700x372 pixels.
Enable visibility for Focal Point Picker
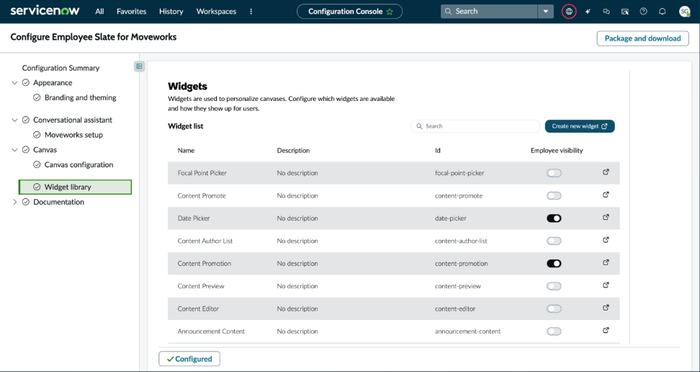(554, 173)
